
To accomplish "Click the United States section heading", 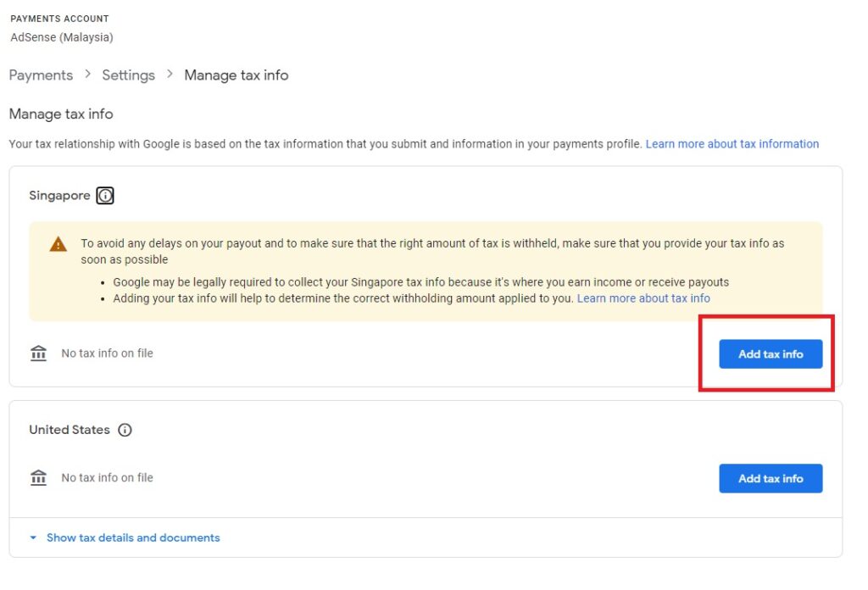I will coord(70,430).
